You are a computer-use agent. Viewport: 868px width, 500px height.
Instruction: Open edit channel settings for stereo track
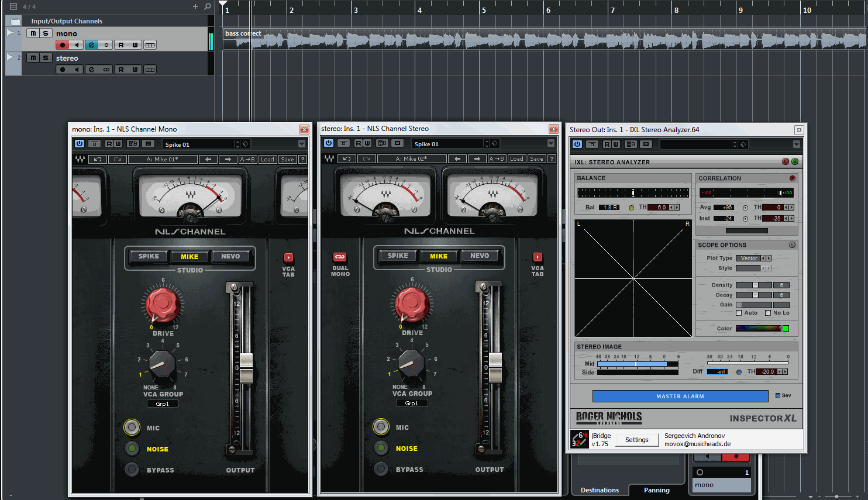coord(91,70)
